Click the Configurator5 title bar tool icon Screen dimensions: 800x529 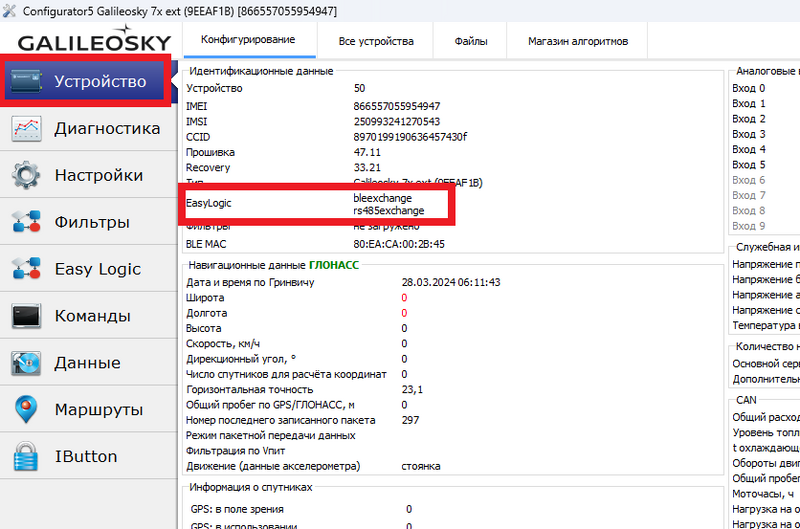[x=9, y=11]
